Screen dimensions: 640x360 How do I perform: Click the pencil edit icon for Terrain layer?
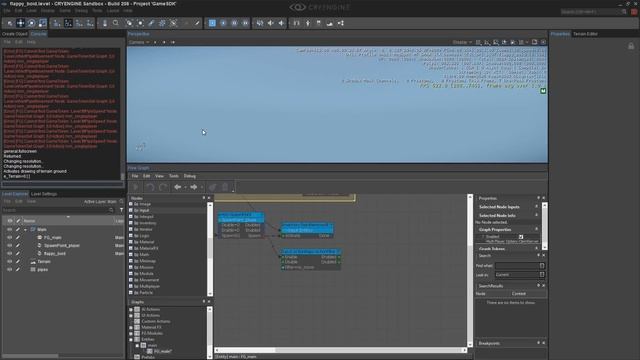pos(18,262)
